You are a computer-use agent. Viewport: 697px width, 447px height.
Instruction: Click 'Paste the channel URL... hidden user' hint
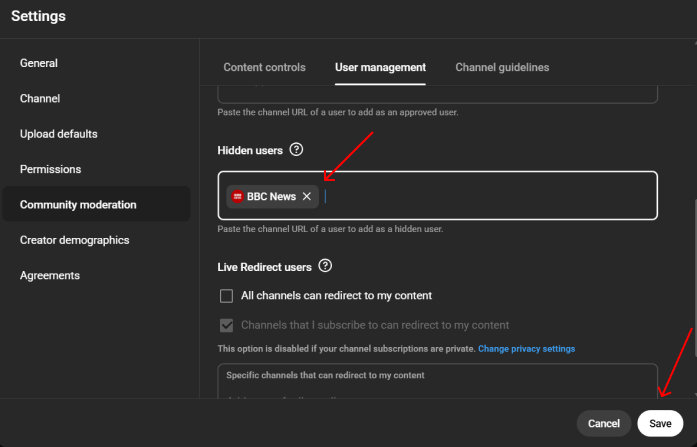330,229
